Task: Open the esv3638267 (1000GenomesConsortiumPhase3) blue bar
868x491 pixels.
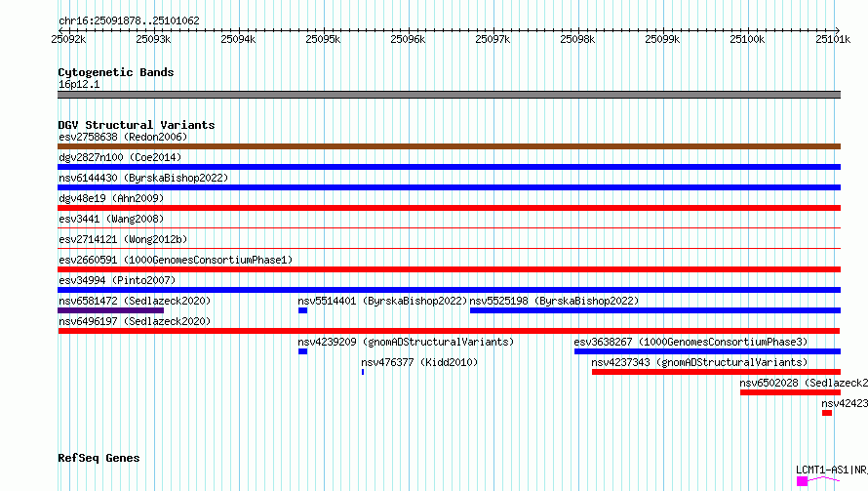Action: click(707, 351)
